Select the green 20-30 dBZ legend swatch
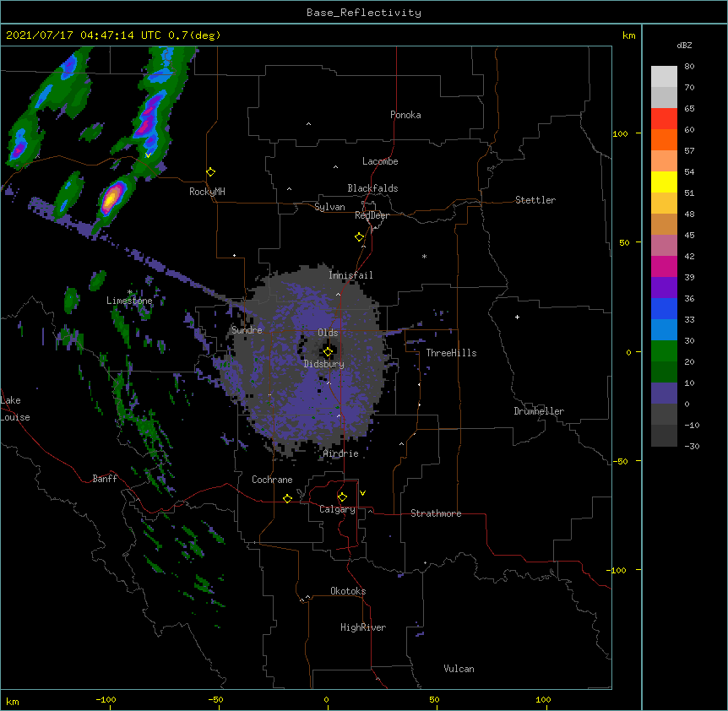This screenshot has height=711, width=728. tap(664, 351)
